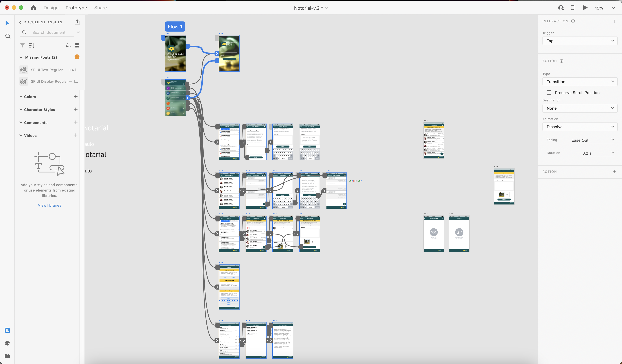Select the arrow Select tool
Viewport: 622px width, 364px height.
tap(7, 23)
